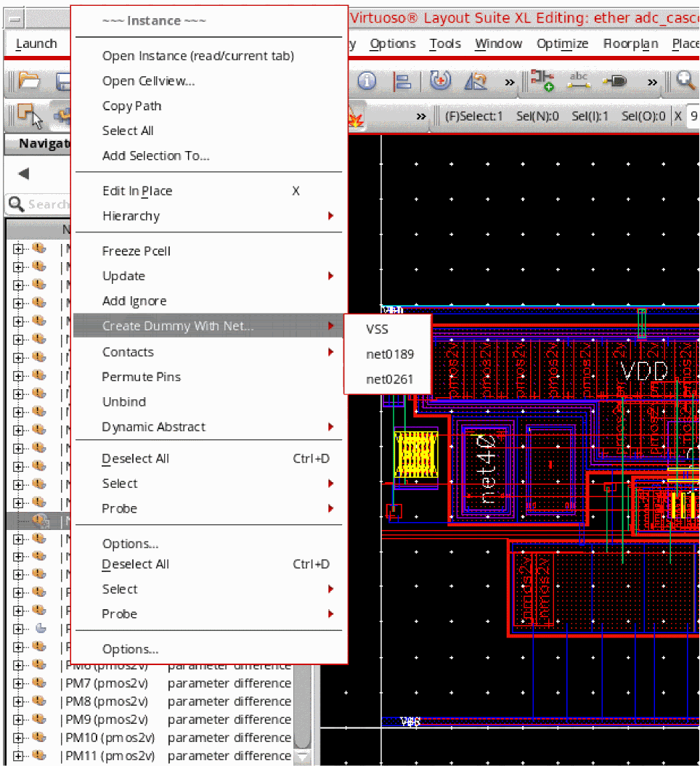Click the Align tool icon
The height and width of the screenshot is (766, 700).
[x=402, y=81]
